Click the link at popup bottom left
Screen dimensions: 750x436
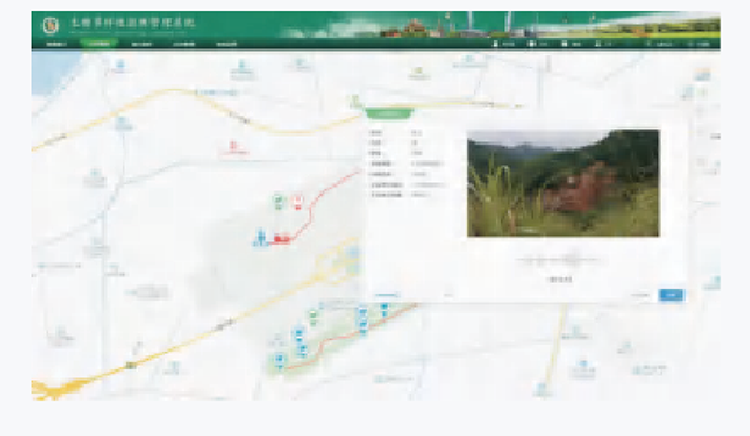(386, 295)
